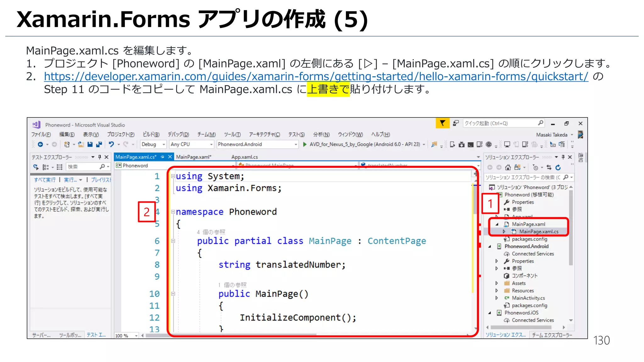
Task: Click the Navigate Backward arrow in toolbar
Action: click(x=40, y=144)
